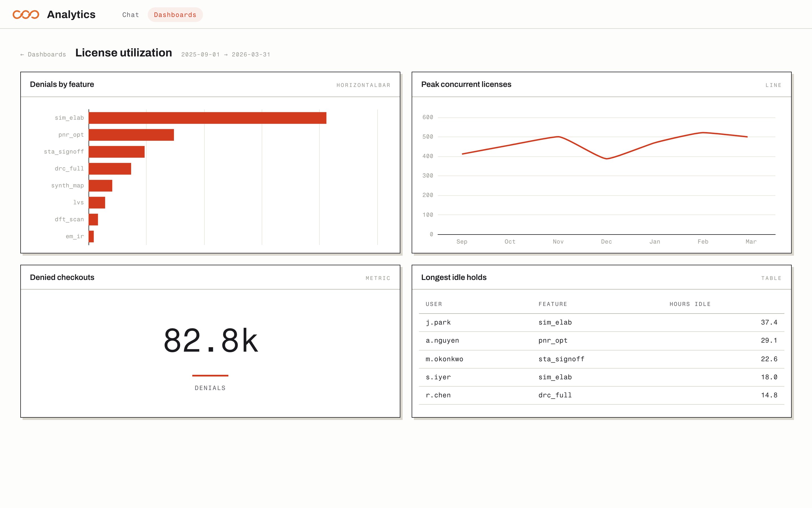Click the Peak concurrent licenses panel title
This screenshot has height=508, width=812.
(466, 84)
